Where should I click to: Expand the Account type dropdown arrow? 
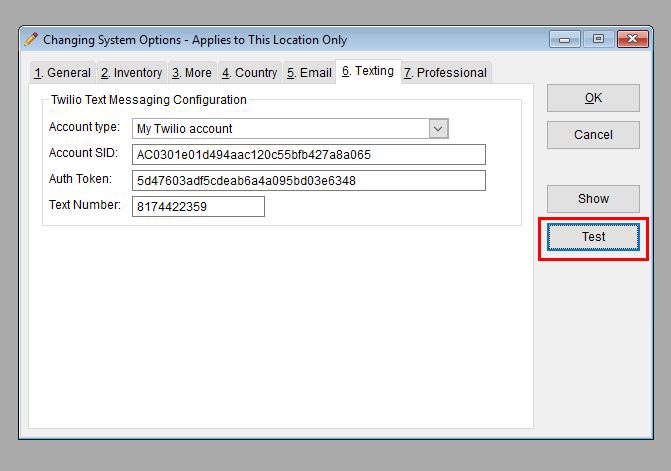(438, 129)
